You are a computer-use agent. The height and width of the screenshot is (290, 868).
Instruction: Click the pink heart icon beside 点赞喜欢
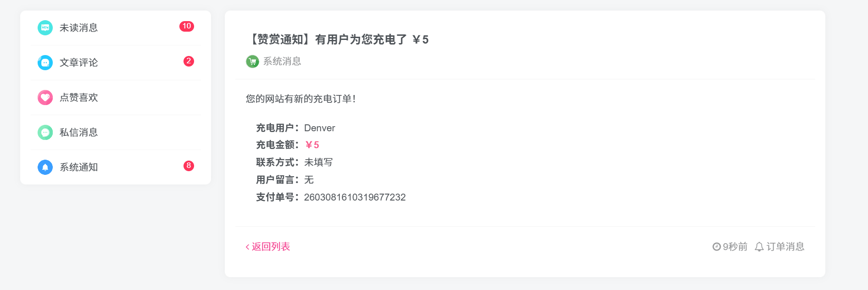click(x=45, y=97)
